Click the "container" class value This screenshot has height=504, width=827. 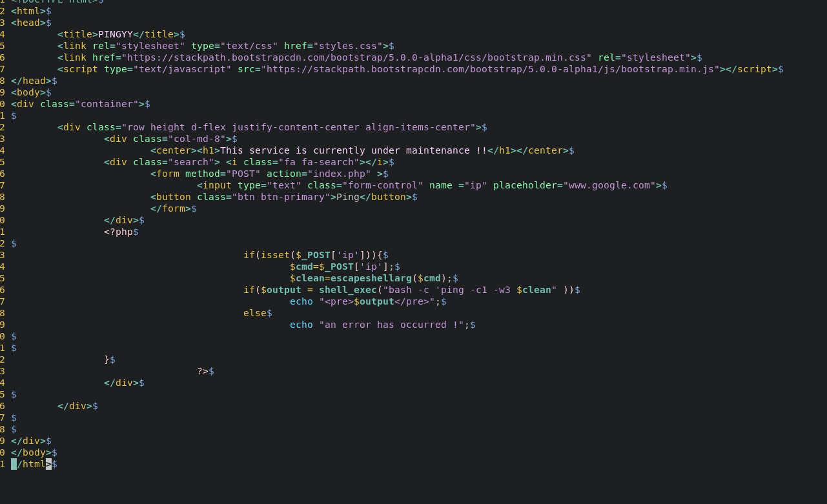click(107, 104)
